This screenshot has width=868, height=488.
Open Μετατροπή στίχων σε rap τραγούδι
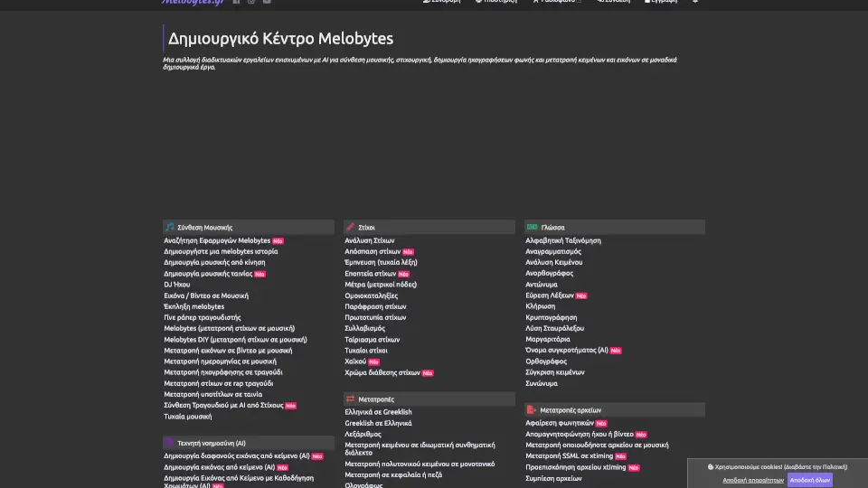[x=218, y=383]
